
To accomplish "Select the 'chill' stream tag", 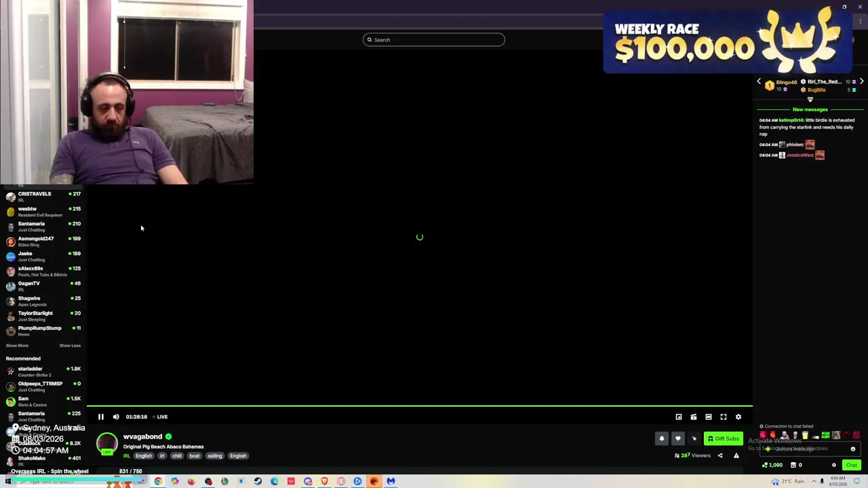I will (177, 455).
